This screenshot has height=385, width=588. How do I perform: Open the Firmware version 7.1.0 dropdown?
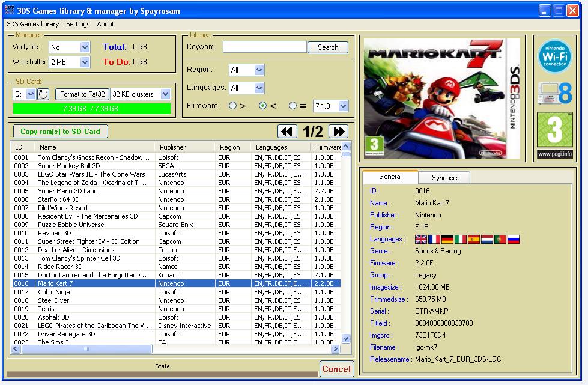coord(343,106)
